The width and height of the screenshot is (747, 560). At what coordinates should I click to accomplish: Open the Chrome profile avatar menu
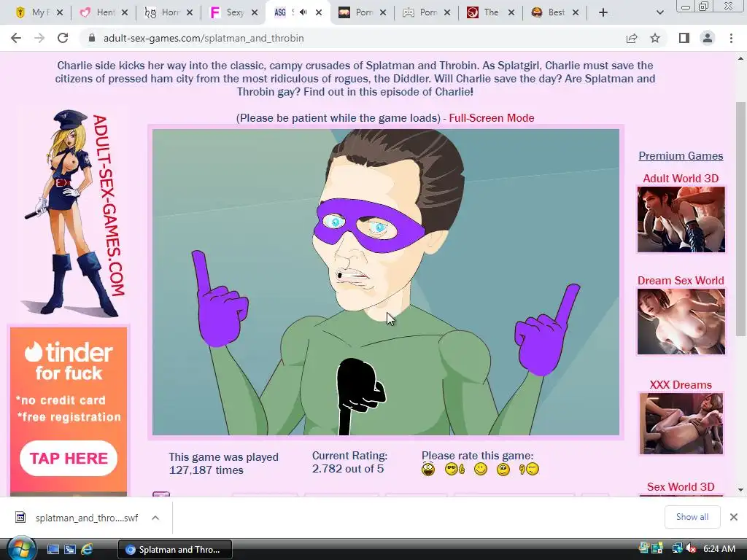coord(708,38)
